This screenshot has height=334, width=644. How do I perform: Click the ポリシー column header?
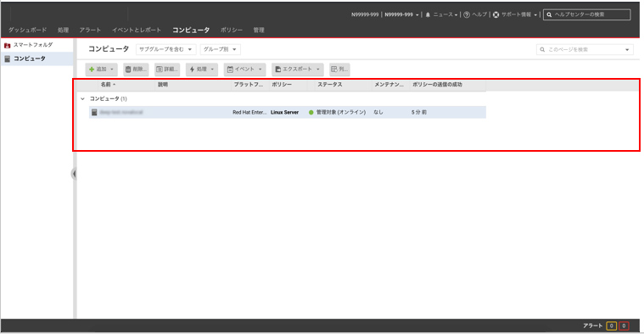pos(282,85)
